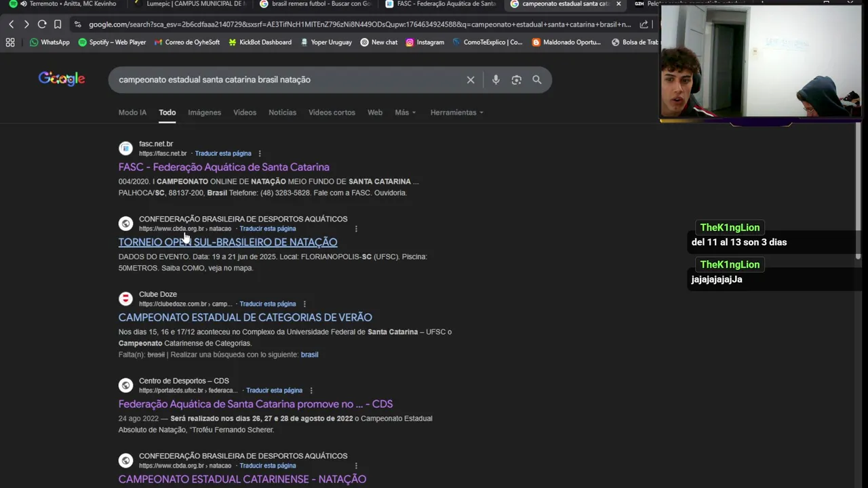868x488 pixels.
Task: Open the New chat bookmark
Action: [379, 42]
